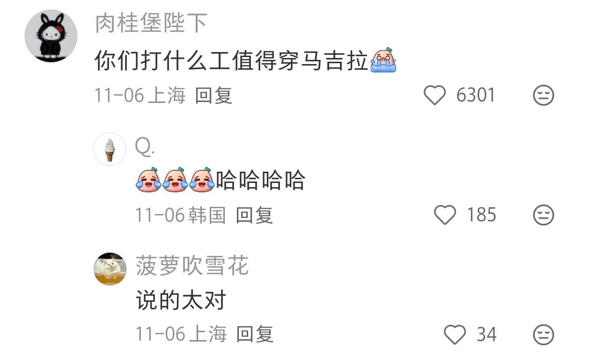
Task: Visit profile via username 菠萝吹雪花
Action: (192, 266)
